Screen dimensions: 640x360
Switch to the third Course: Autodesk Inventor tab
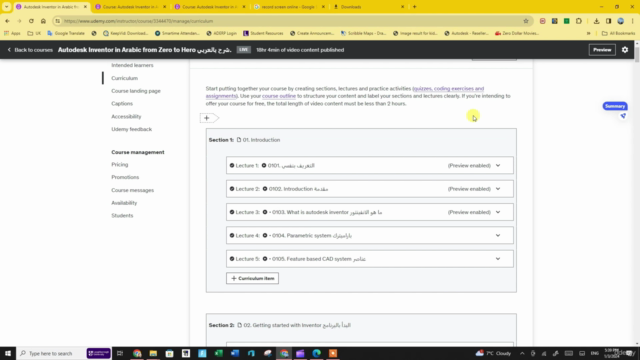tap(210, 7)
